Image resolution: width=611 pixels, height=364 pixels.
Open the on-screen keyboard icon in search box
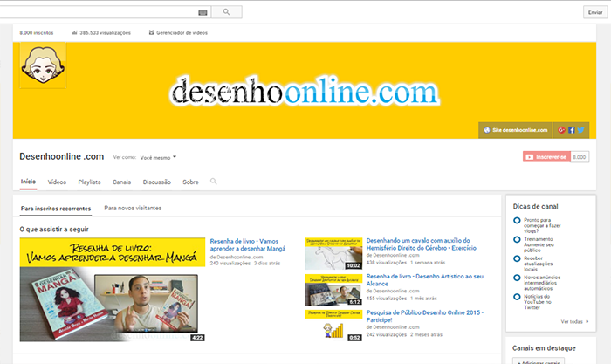pyautogui.click(x=203, y=13)
